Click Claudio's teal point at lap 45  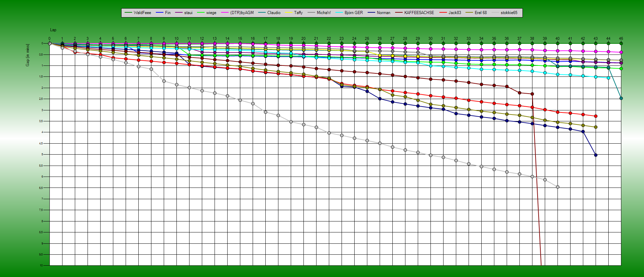[x=621, y=98]
